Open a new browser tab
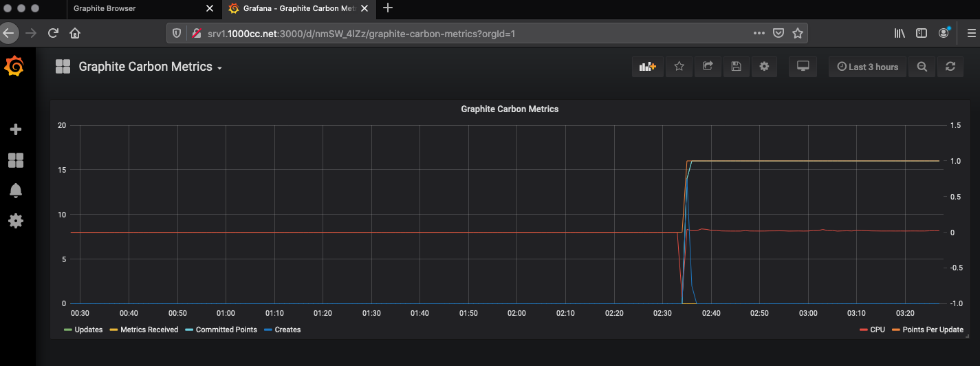Viewport: 980px width, 366px height. [x=388, y=8]
